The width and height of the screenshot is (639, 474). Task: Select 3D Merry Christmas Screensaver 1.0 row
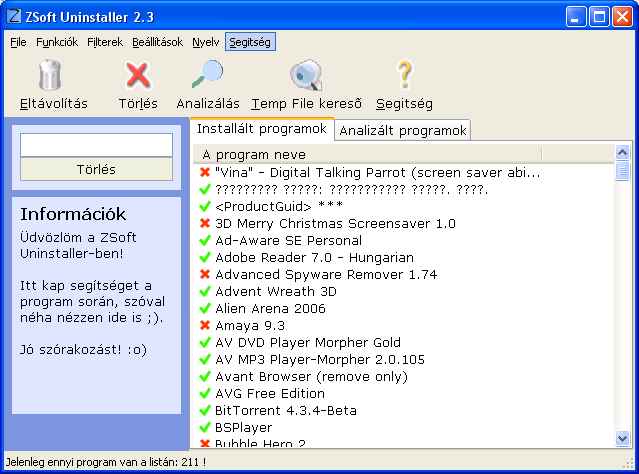pyautogui.click(x=335, y=223)
